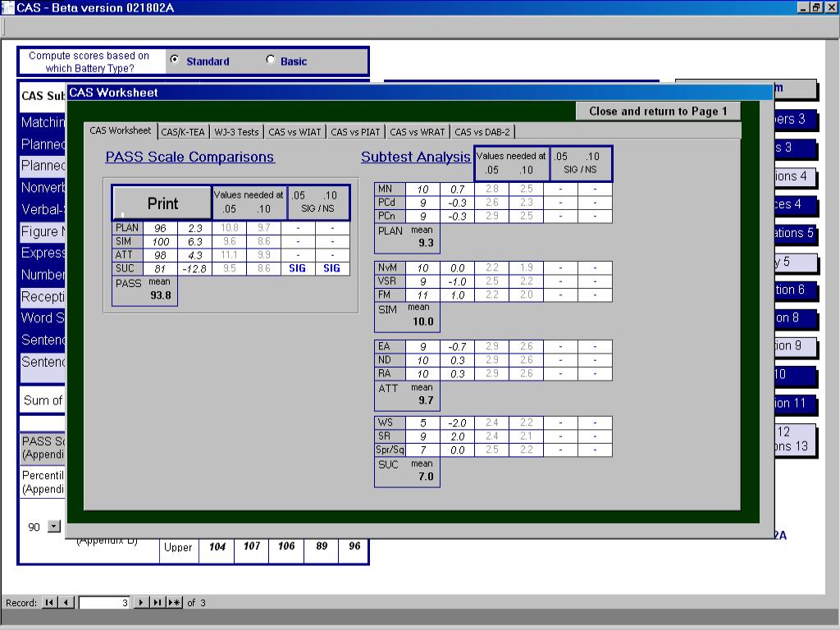
Task: Click SUC standard score 81 cell
Action: click(x=160, y=268)
